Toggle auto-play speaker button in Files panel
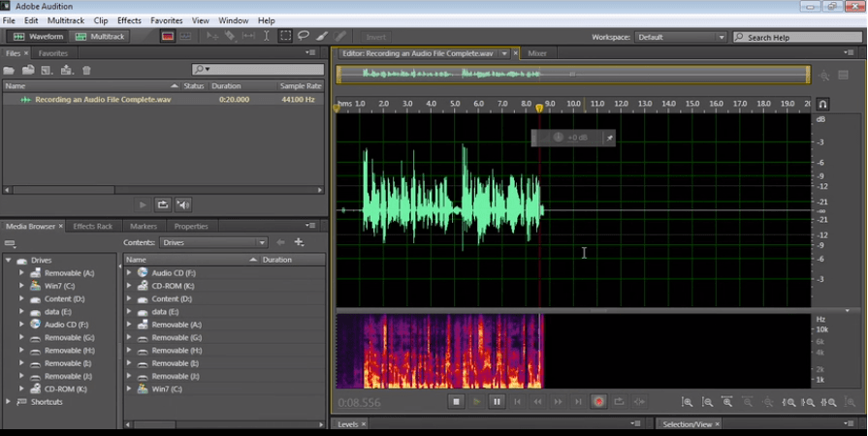Image resolution: width=868 pixels, height=436 pixels. (x=183, y=204)
